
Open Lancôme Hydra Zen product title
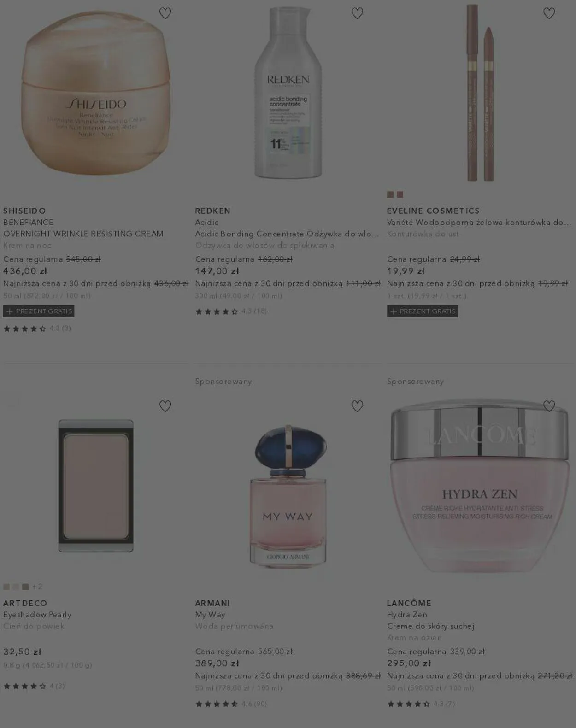[407, 615]
